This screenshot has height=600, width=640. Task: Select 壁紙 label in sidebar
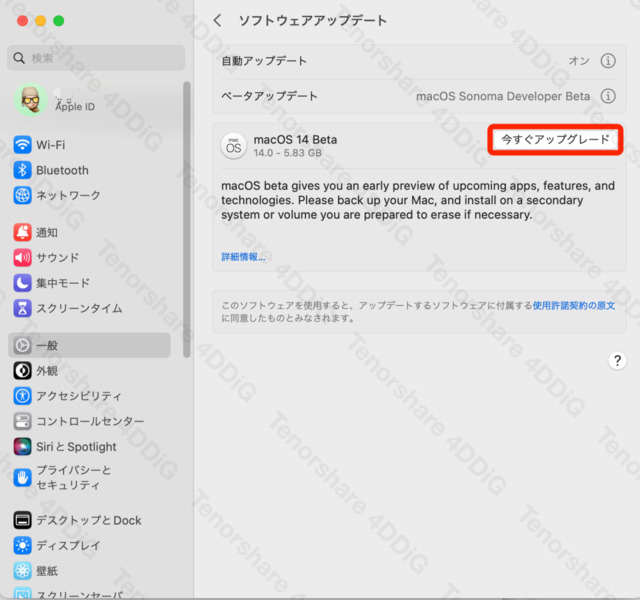[x=47, y=571]
